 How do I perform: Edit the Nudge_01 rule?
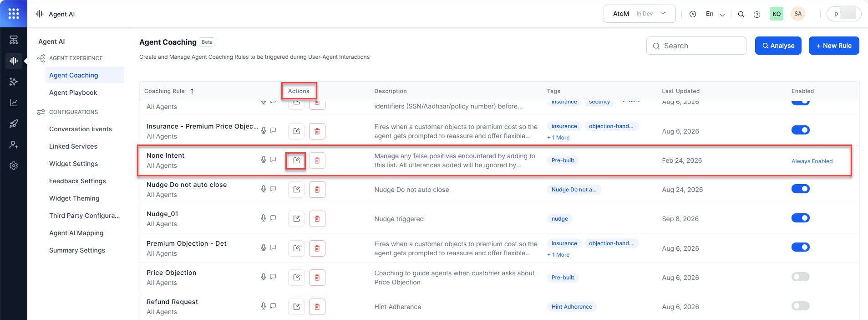[296, 219]
